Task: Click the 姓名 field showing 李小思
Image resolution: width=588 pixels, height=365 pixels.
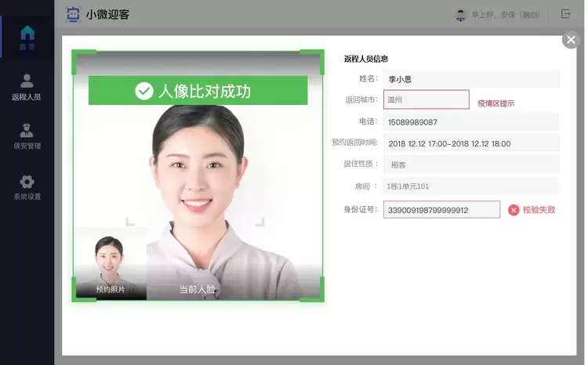Action: click(x=470, y=79)
